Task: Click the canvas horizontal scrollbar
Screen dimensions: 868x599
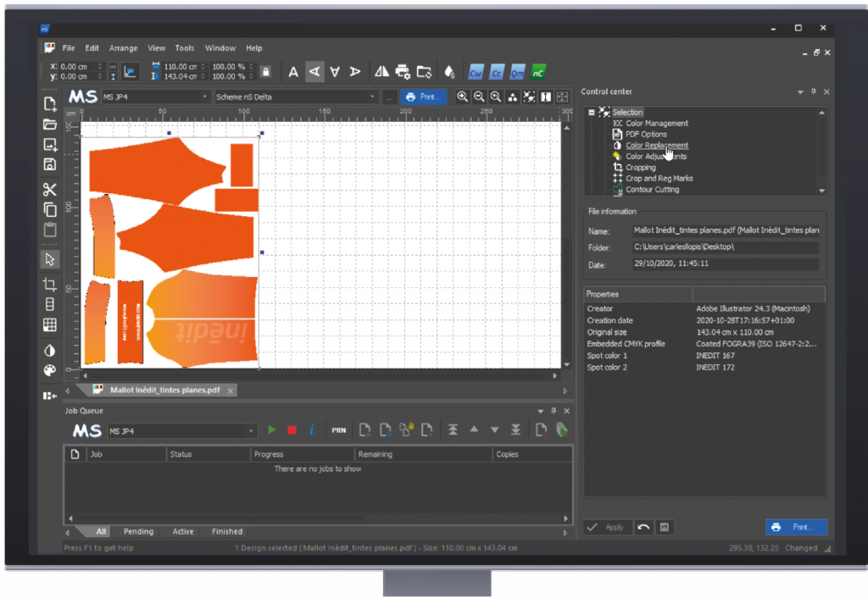Action: (x=320, y=376)
